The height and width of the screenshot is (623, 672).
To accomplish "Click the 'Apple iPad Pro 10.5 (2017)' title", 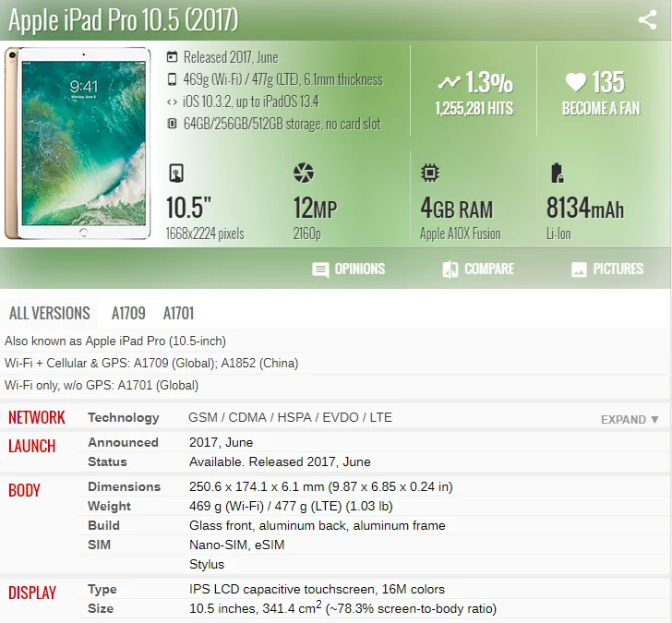I will (123, 20).
